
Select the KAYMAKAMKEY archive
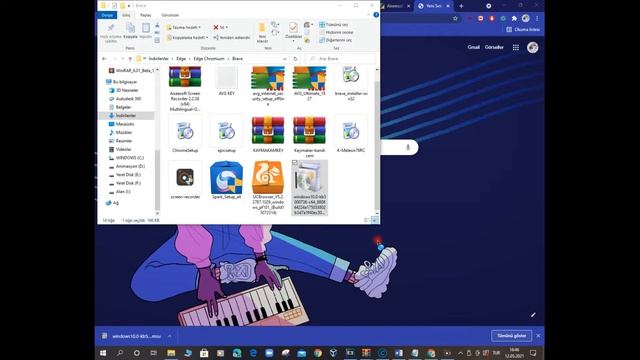tap(268, 135)
